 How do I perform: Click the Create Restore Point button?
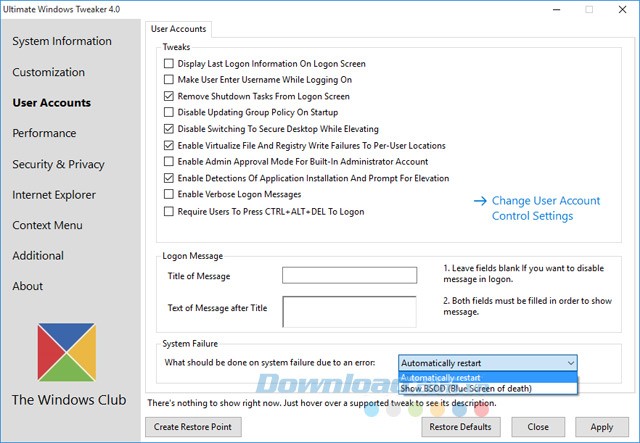pos(193,427)
